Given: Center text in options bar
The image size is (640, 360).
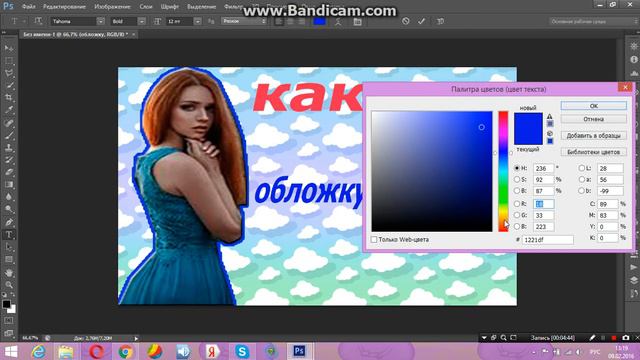Looking at the screenshot, I should 291,22.
